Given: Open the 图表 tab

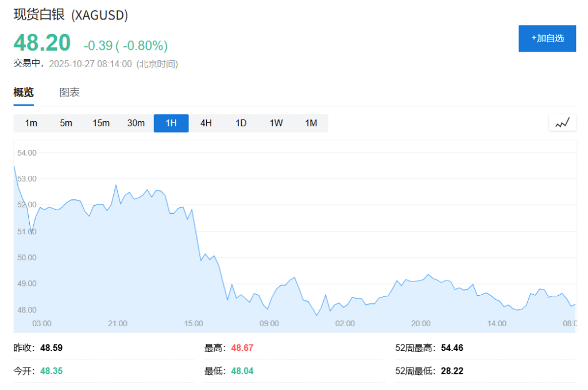Looking at the screenshot, I should point(69,92).
